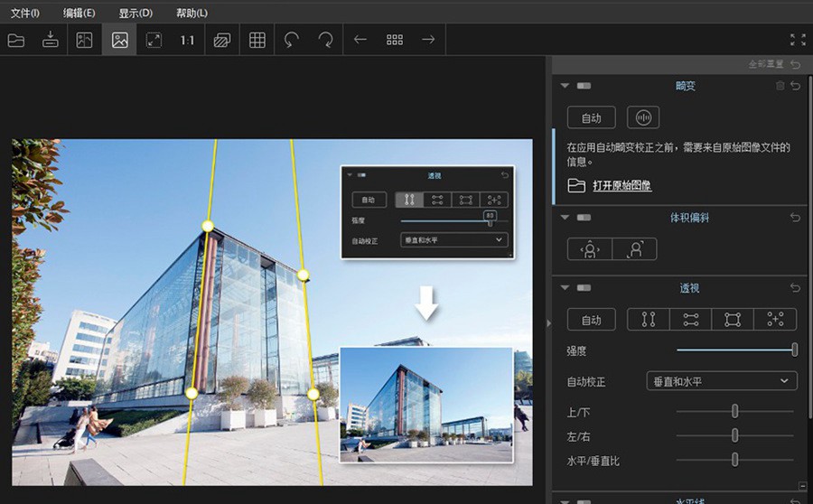Image resolution: width=813 pixels, height=504 pixels.
Task: Click the 自动 button under 畸变
Action: point(591,117)
